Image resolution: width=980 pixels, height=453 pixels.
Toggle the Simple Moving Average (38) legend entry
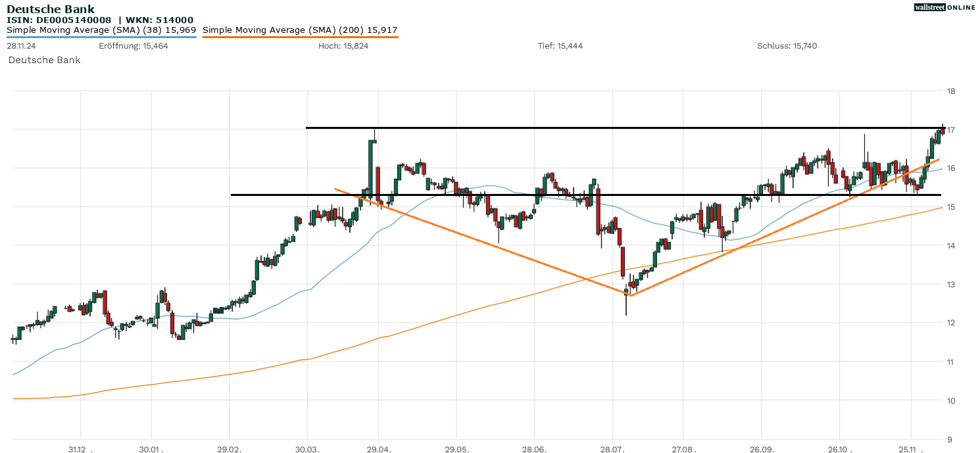101,30
